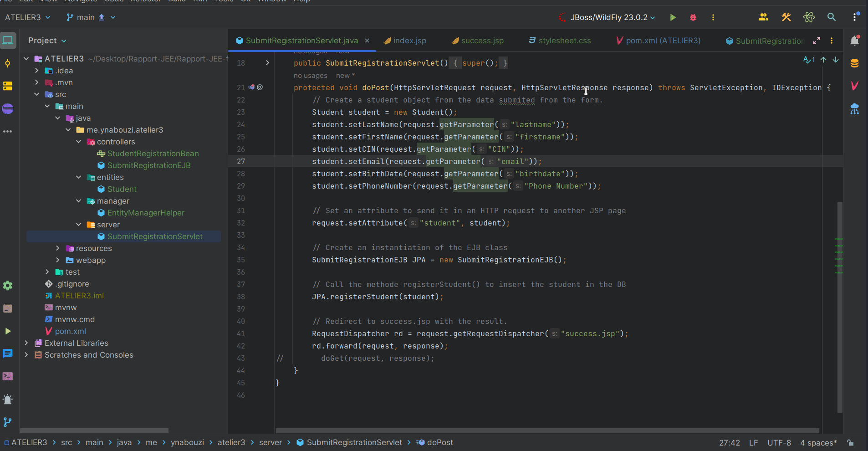Image resolution: width=868 pixels, height=451 pixels.
Task: Run the JBoss/WildFly configuration
Action: (x=673, y=17)
